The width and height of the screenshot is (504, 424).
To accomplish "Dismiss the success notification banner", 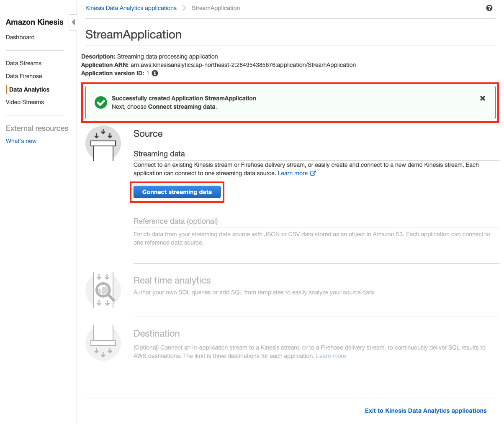I will [482, 98].
